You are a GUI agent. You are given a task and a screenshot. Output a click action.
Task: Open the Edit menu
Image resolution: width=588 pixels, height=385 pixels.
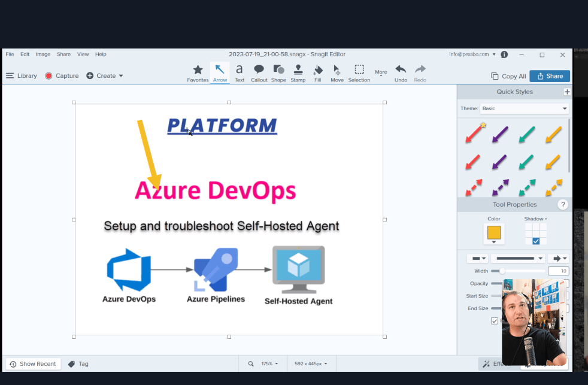[25, 54]
